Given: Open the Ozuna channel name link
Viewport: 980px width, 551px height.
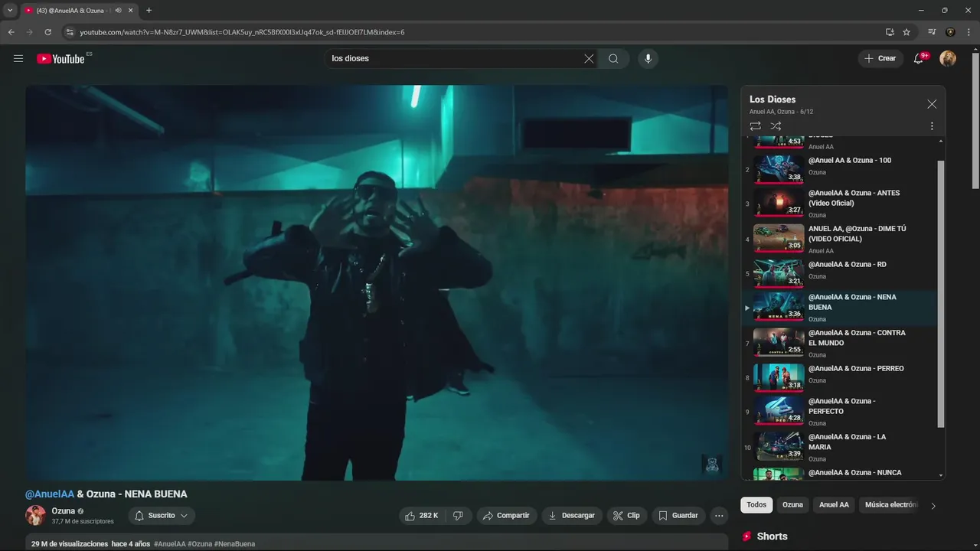Looking at the screenshot, I should pyautogui.click(x=64, y=511).
